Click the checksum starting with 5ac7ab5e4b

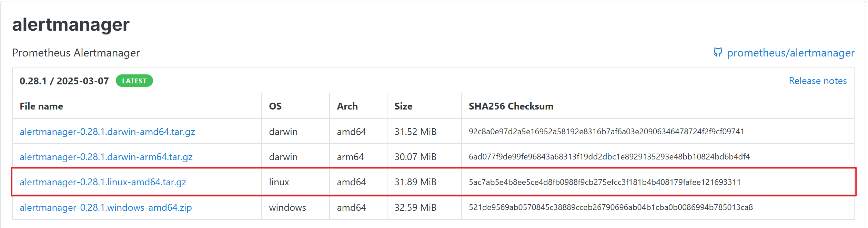[605, 182]
